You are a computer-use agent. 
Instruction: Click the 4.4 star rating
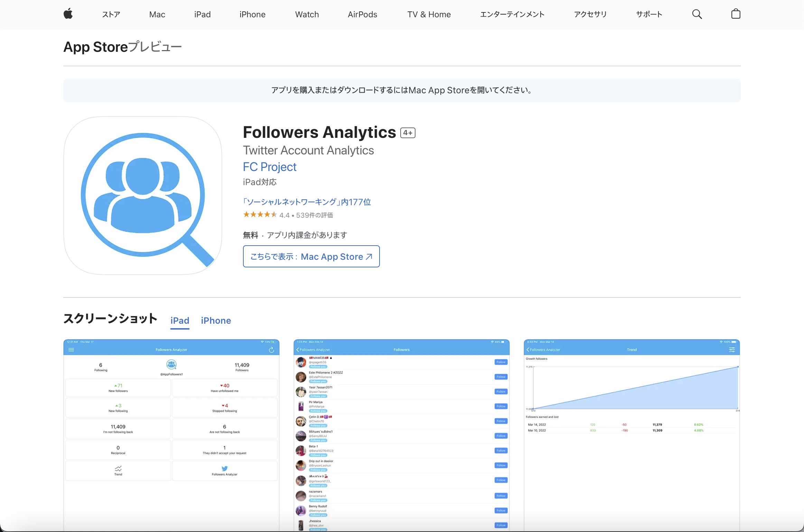(x=285, y=215)
